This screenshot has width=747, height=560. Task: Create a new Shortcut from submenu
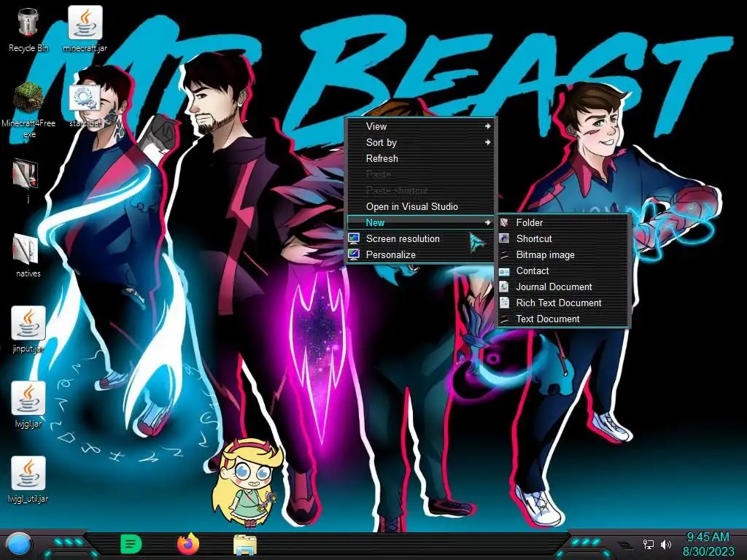[x=564, y=238]
